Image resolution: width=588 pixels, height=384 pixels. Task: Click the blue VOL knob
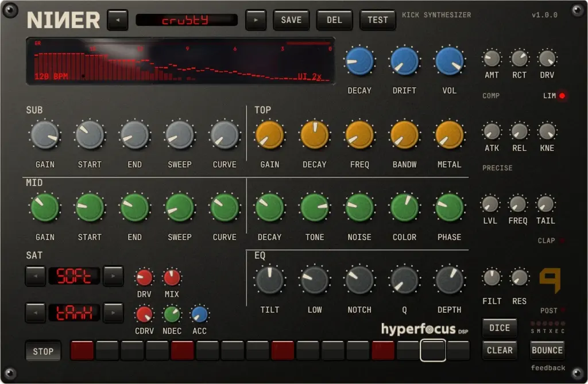[449, 61]
